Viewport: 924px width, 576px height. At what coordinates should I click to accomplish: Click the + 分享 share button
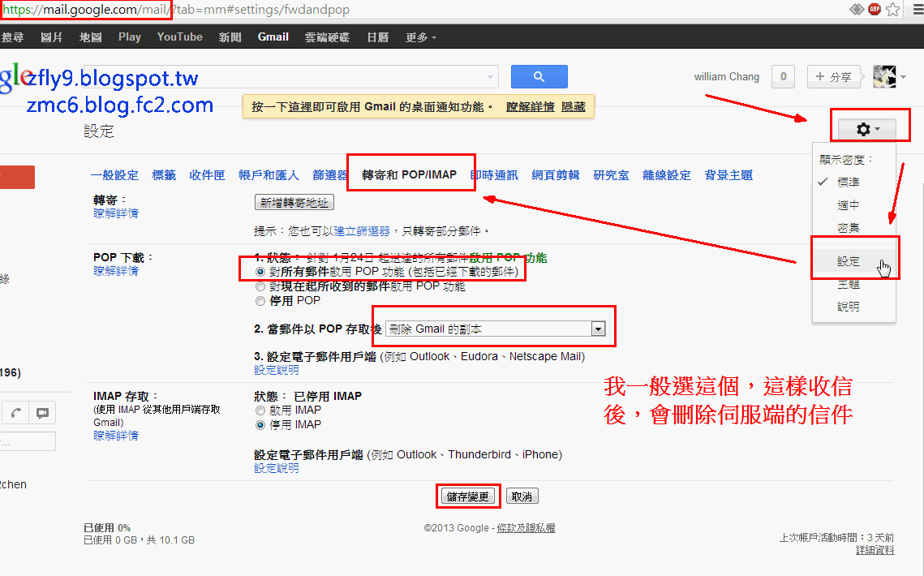coord(834,76)
